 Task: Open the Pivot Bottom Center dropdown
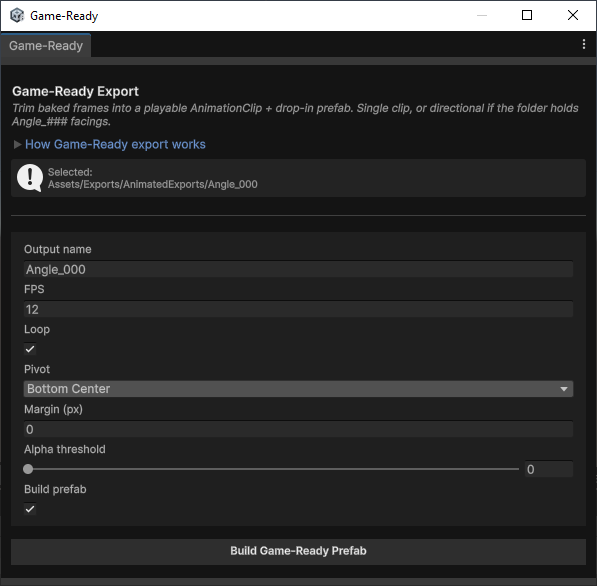[298, 389]
